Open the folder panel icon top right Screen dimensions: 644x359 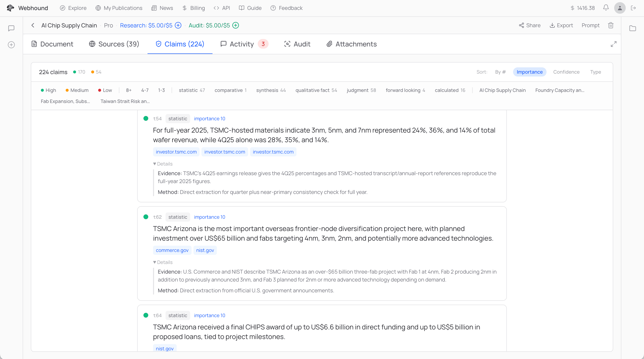[633, 28]
